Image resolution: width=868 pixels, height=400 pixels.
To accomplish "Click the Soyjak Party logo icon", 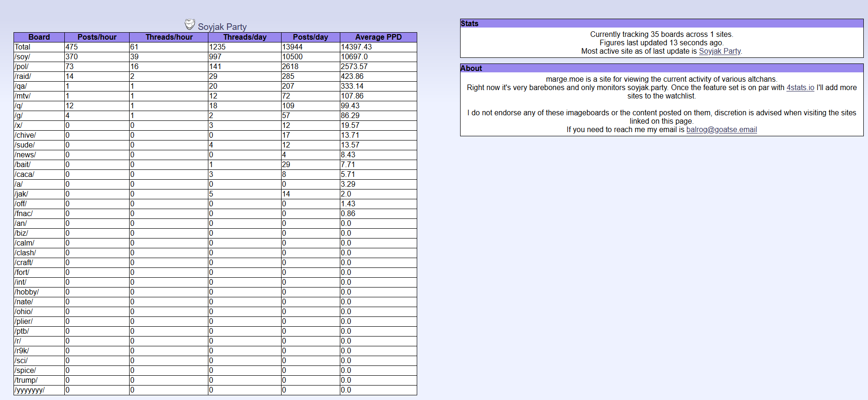I will coord(189,24).
